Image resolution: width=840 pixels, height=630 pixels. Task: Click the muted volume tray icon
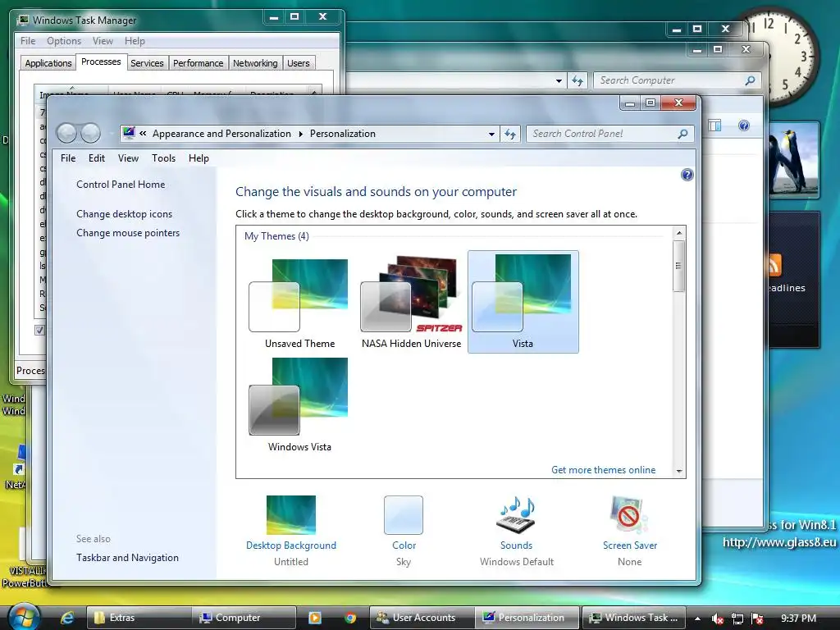click(x=717, y=619)
